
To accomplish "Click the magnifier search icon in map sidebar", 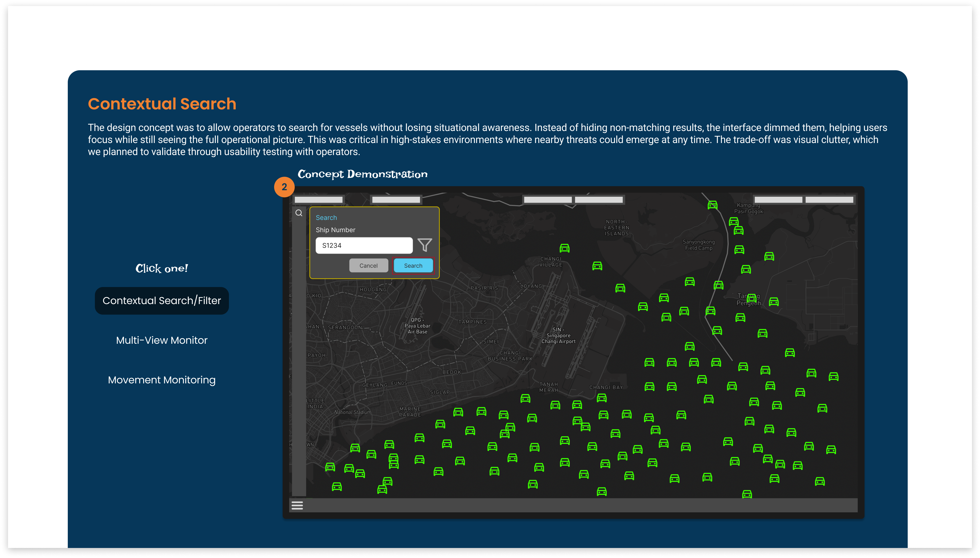I will pyautogui.click(x=299, y=213).
